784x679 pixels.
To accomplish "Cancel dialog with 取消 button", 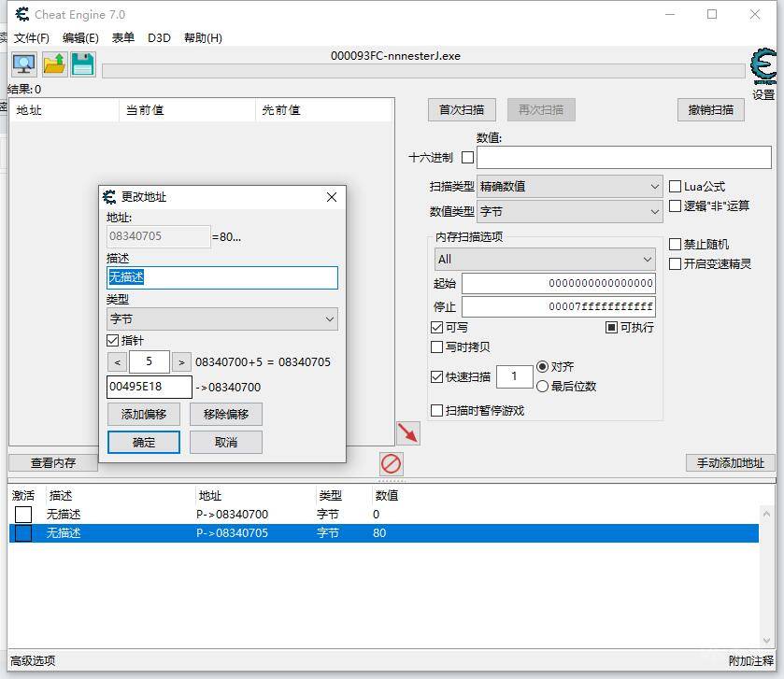I will pos(226,442).
